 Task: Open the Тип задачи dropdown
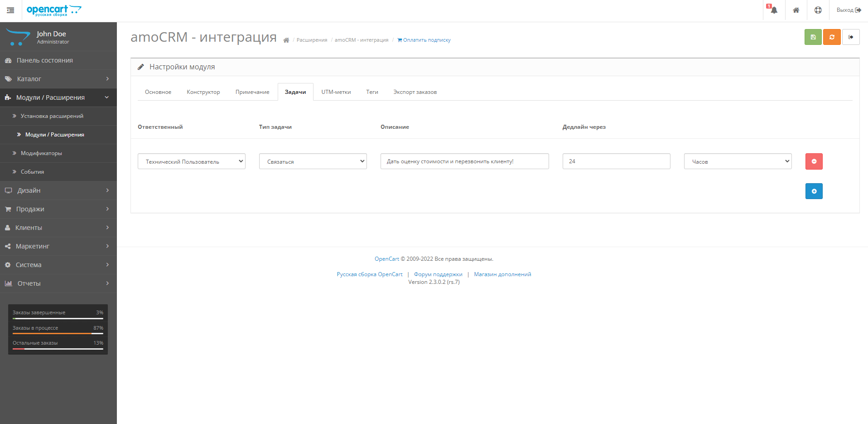313,161
